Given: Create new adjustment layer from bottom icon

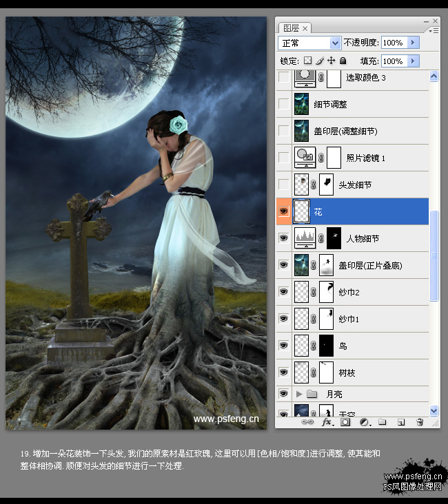Looking at the screenshot, I should pyautogui.click(x=365, y=422).
